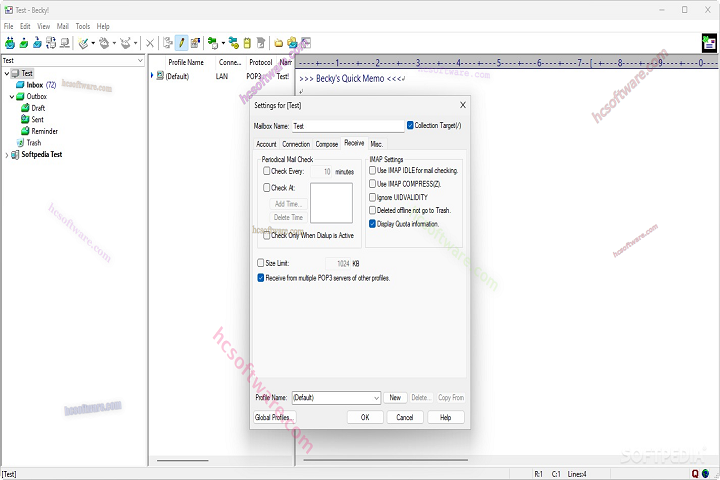Tick Deleted offline not go to Trash

click(x=372, y=210)
